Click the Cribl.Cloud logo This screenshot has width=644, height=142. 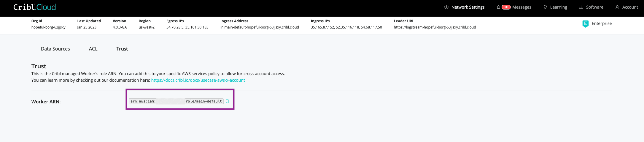tap(34, 7)
